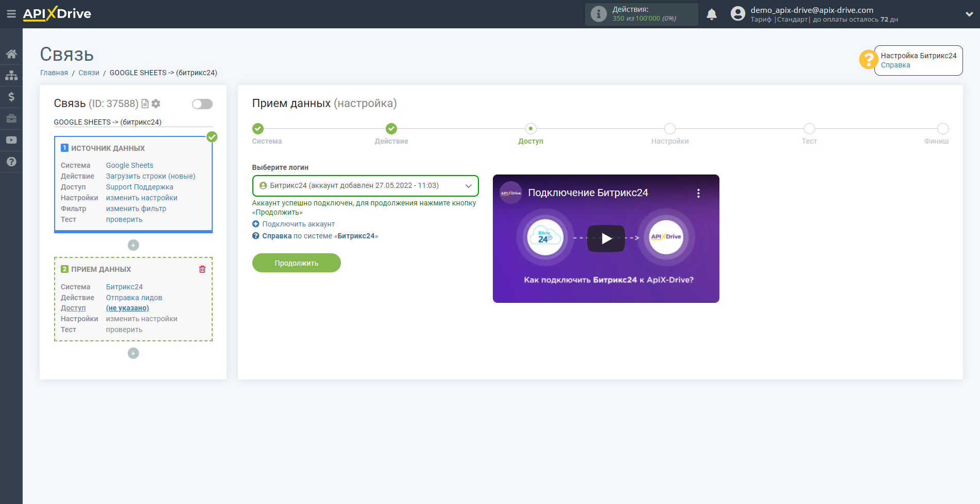Image resolution: width=980 pixels, height=504 pixels.
Task: Expand the account menu chevron
Action: pos(969,14)
